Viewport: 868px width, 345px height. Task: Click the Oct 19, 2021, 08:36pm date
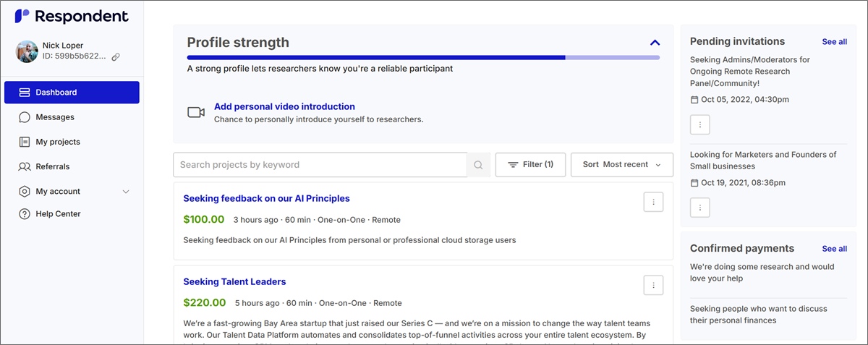tap(743, 182)
